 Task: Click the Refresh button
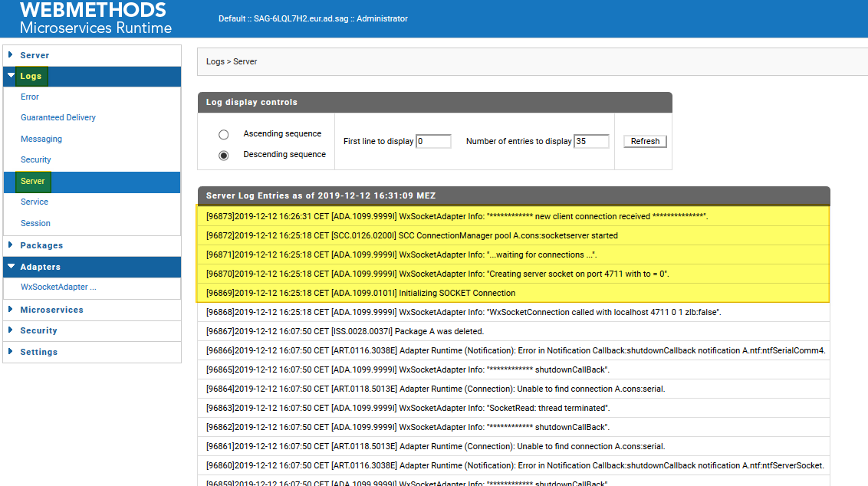tap(645, 141)
